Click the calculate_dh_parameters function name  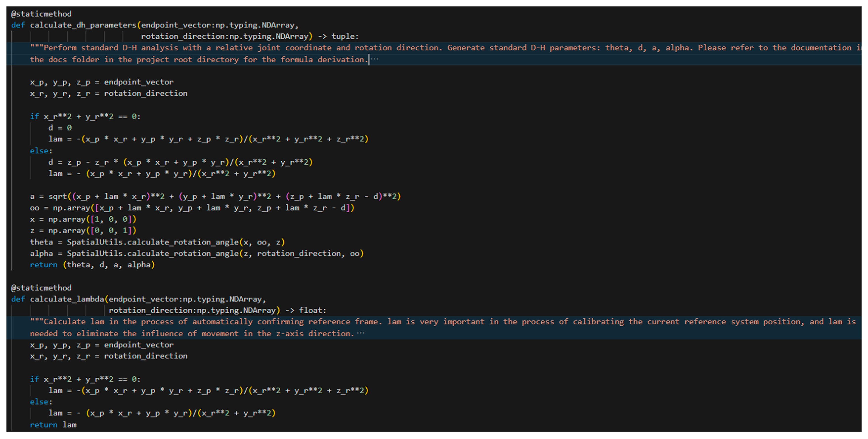[83, 25]
